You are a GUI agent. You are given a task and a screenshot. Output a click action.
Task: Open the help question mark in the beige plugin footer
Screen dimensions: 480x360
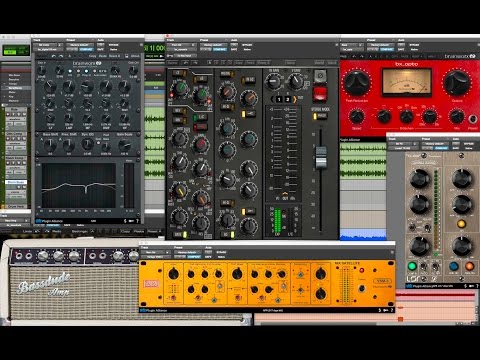point(477,286)
